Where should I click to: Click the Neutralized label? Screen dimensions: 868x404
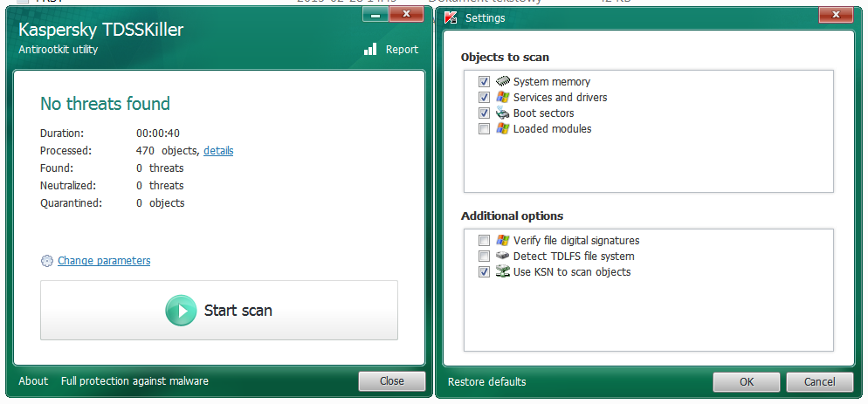pos(67,185)
